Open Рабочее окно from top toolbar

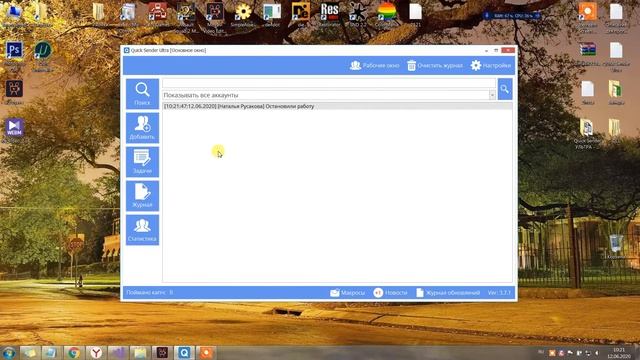click(375, 65)
